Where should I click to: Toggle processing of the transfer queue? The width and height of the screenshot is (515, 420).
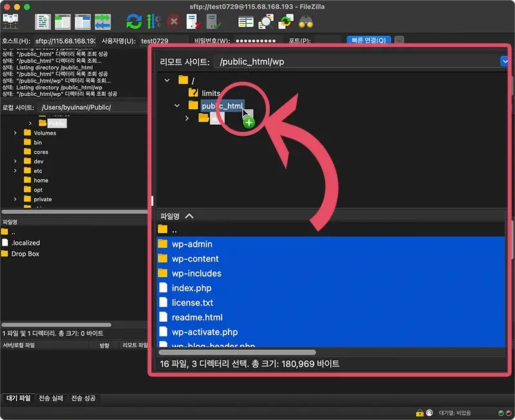[153, 22]
